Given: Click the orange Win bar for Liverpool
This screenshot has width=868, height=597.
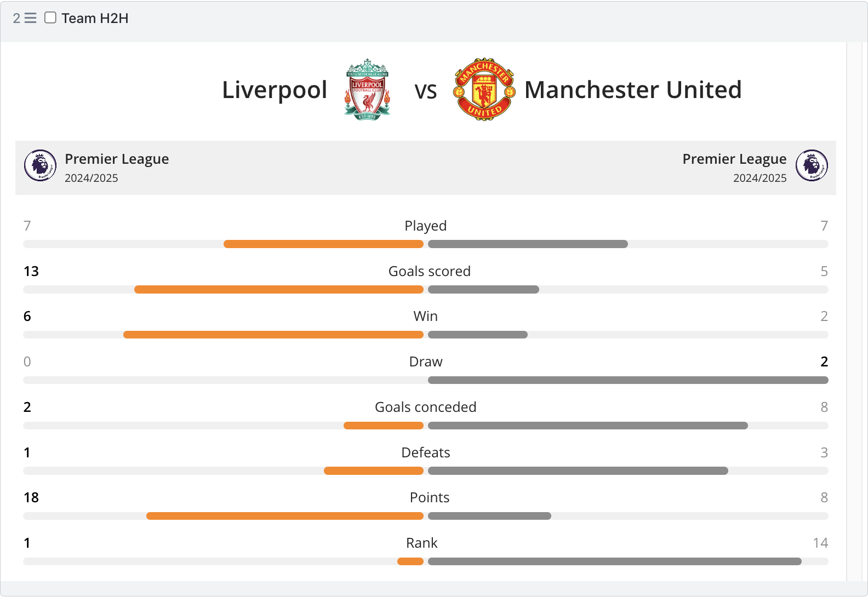Looking at the screenshot, I should tap(273, 335).
